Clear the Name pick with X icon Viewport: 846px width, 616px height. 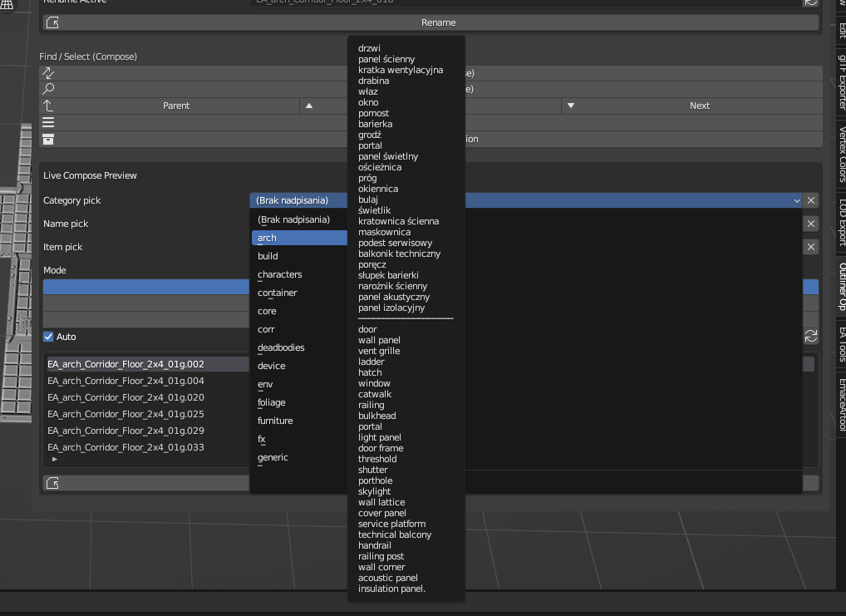point(811,224)
